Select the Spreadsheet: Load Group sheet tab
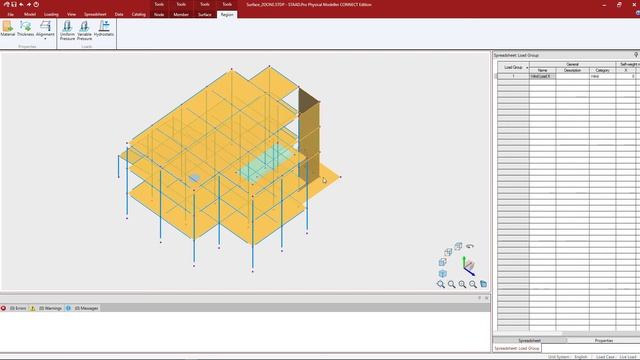Screen dimensions: 640x360 point(517,348)
